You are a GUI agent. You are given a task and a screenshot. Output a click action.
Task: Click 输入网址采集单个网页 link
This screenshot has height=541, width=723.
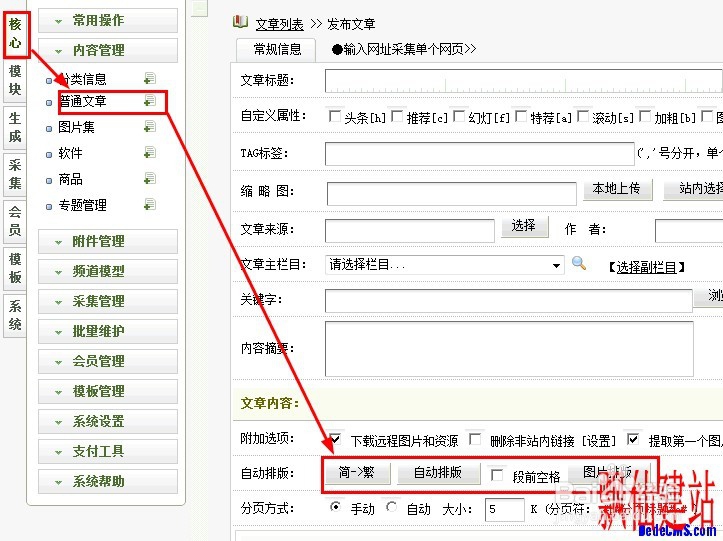click(404, 49)
